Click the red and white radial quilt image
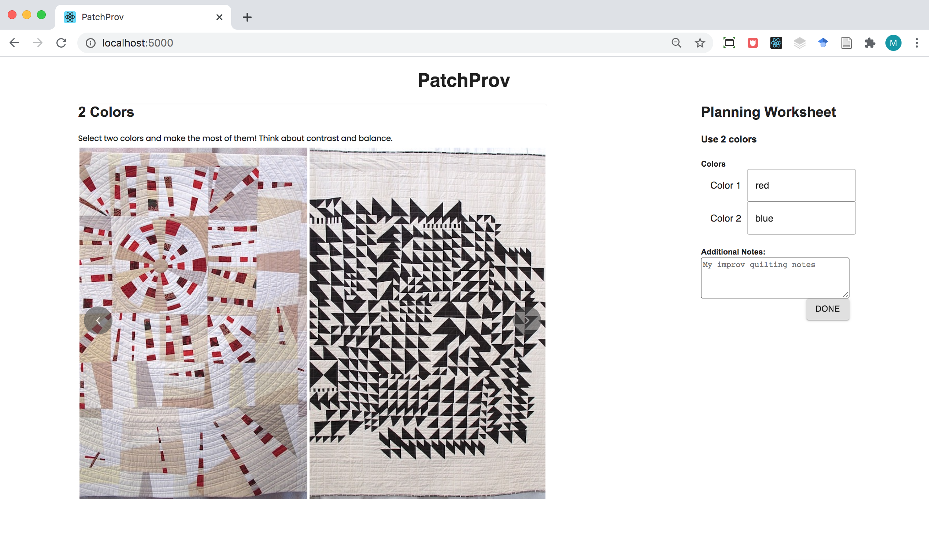 coord(193,323)
